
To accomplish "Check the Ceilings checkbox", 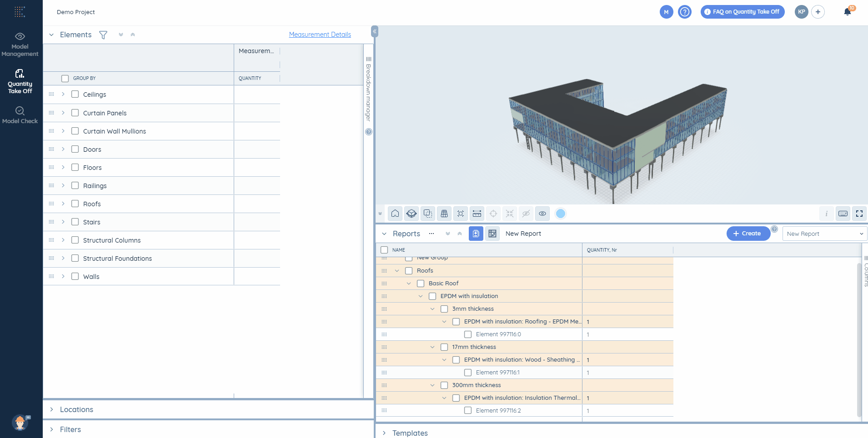I will (x=75, y=94).
